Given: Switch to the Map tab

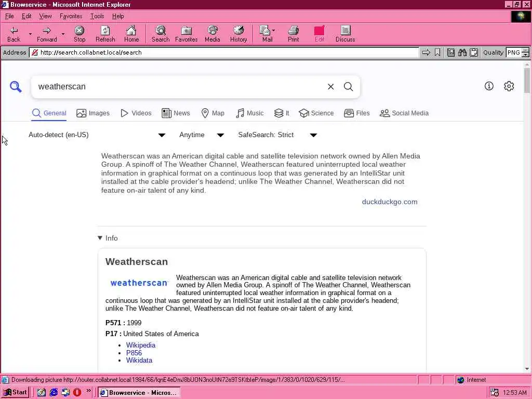Looking at the screenshot, I should (212, 113).
